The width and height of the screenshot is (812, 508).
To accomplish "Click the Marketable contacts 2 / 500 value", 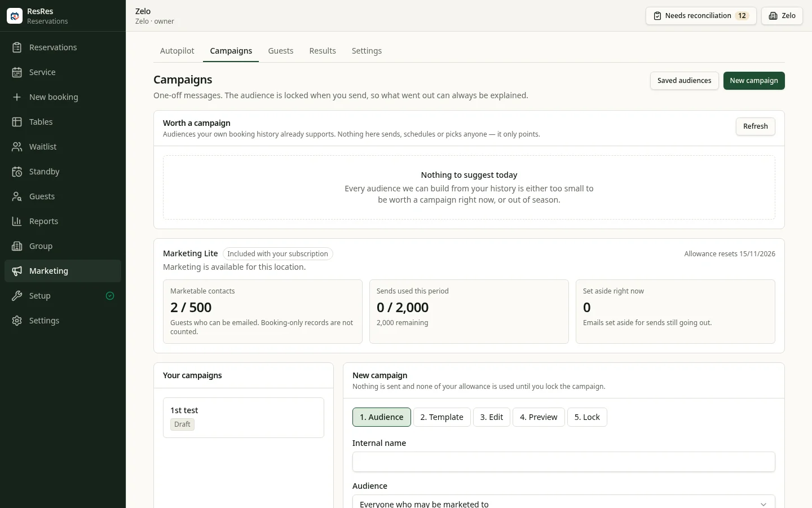I will 191,308.
